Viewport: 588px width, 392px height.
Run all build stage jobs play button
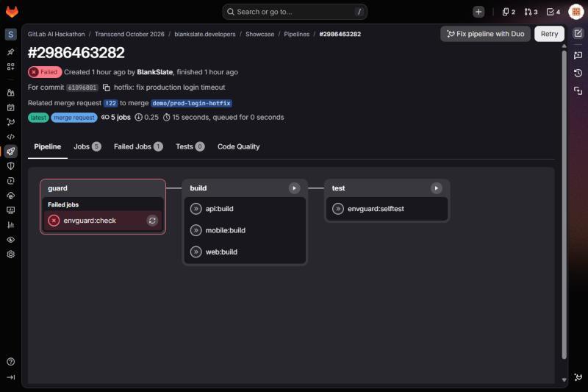click(x=295, y=188)
